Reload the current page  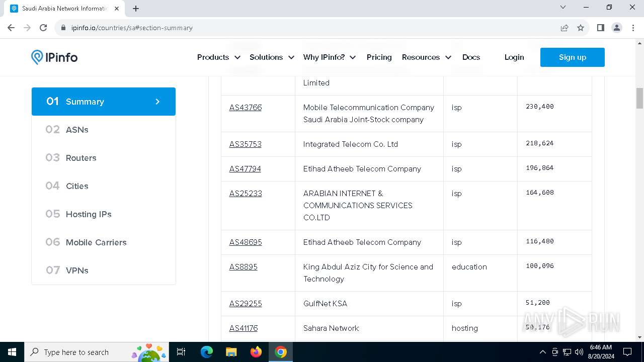coord(43,28)
